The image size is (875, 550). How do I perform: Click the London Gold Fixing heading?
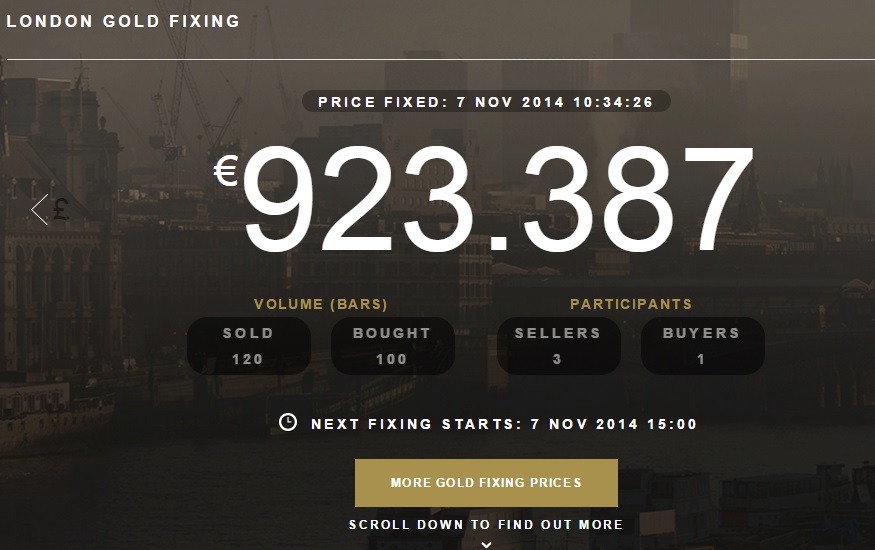[123, 21]
